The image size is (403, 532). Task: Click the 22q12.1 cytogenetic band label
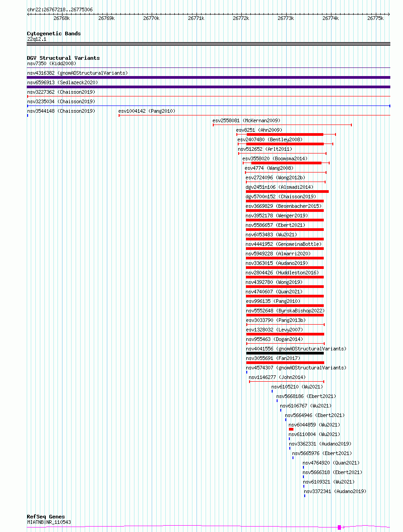tap(37, 39)
